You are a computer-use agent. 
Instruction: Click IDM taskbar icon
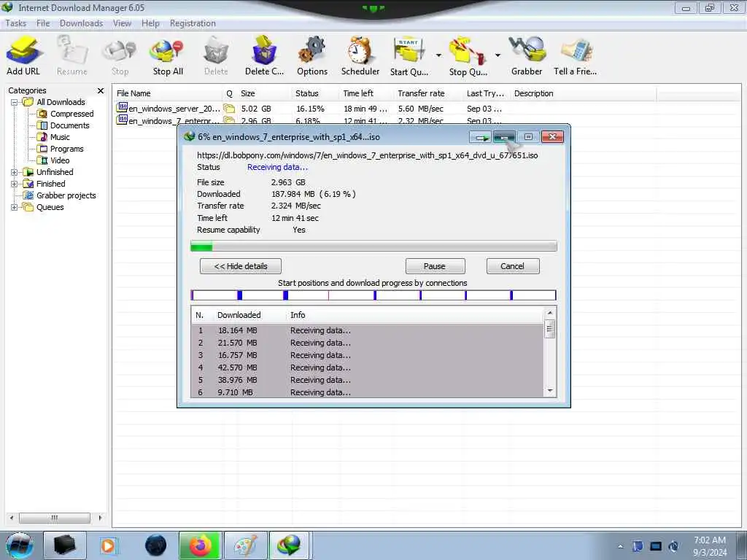pyautogui.click(x=290, y=545)
